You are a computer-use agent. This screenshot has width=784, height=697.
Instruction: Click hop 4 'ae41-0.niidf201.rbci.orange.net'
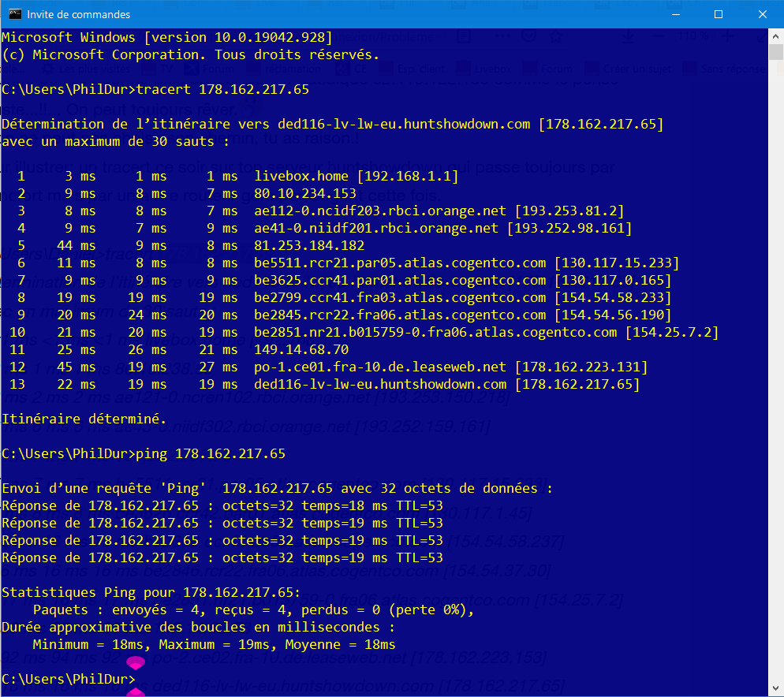(376, 228)
